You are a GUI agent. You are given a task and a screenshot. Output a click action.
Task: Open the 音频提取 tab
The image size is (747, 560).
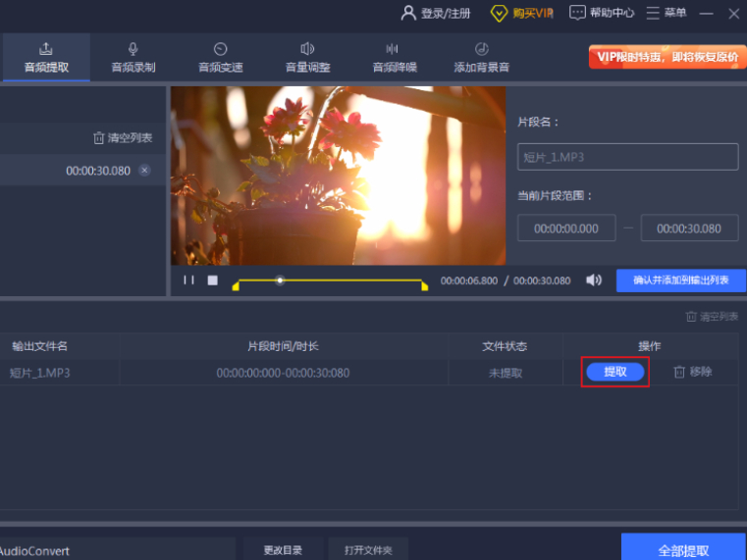tap(46, 58)
